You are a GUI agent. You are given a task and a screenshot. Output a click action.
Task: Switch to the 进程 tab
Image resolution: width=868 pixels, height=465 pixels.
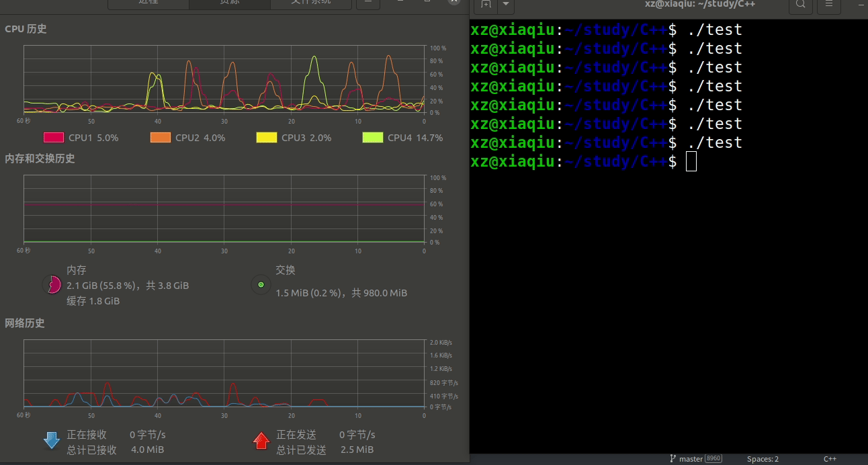pos(148,3)
